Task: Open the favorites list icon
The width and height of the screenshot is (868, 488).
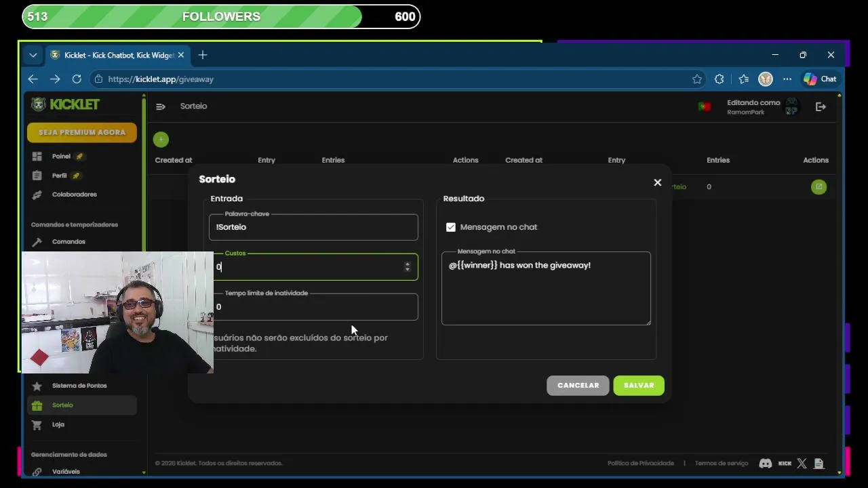Action: tap(743, 79)
